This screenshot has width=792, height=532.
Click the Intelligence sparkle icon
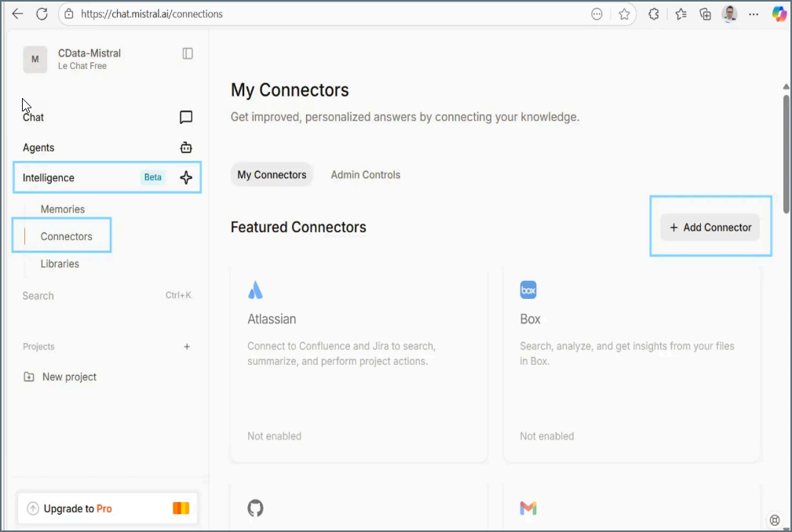(186, 177)
